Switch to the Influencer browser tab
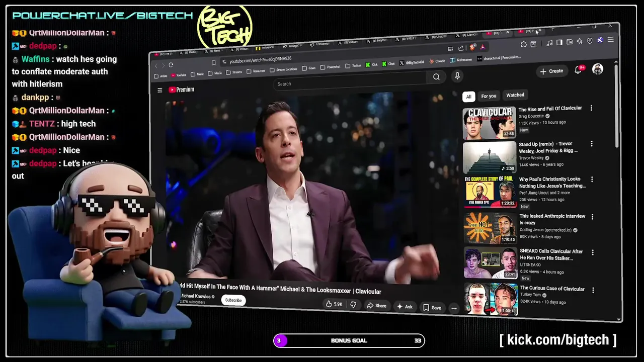The width and height of the screenshot is (644, 362). pyautogui.click(x=264, y=48)
